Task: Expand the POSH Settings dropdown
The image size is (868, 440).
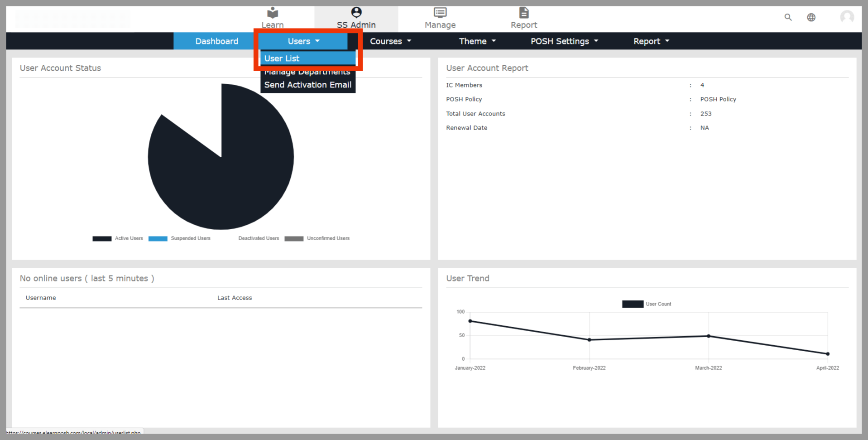Action: (564, 41)
